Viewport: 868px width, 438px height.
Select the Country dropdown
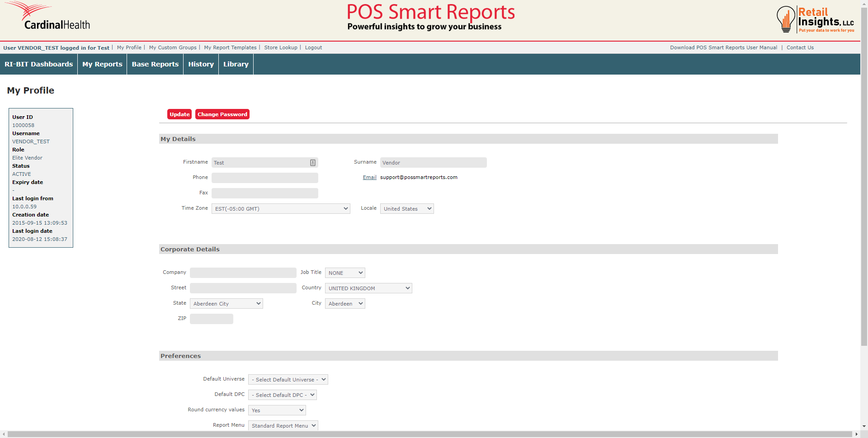point(368,288)
